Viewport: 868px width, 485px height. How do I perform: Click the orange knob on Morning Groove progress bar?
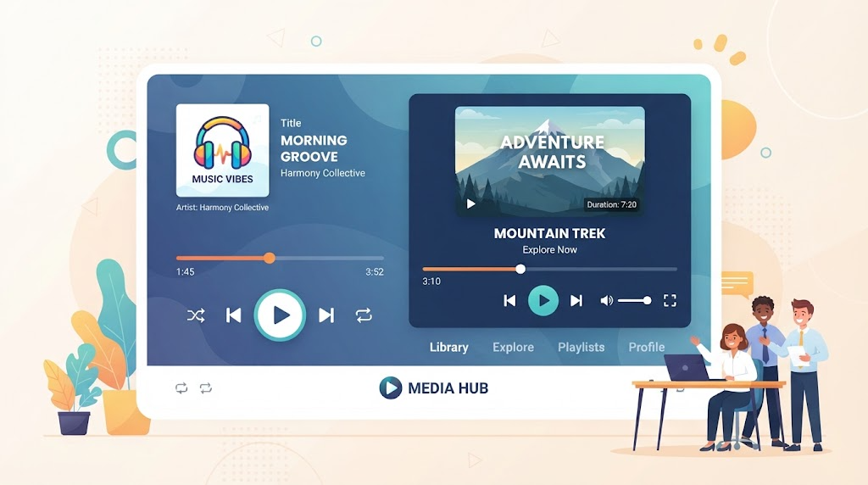point(270,258)
